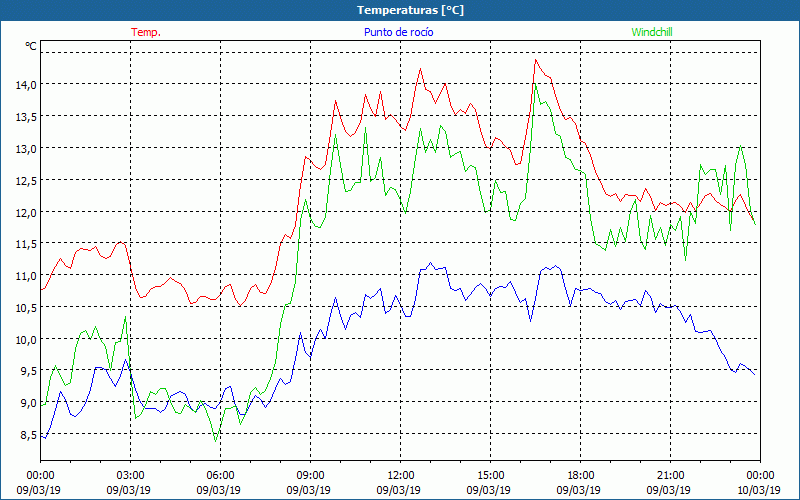800x500 pixels.
Task: Click the 10,0 y-axis value
Action: pos(26,340)
